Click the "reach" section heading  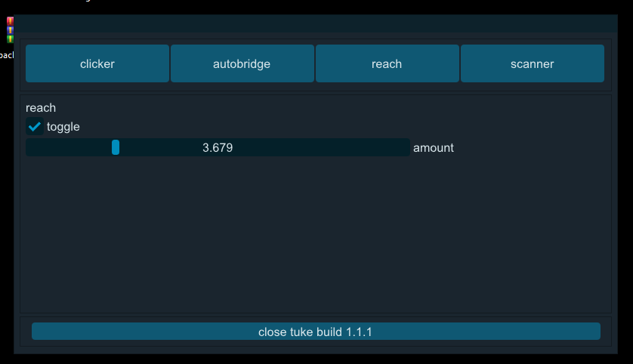[x=41, y=108]
